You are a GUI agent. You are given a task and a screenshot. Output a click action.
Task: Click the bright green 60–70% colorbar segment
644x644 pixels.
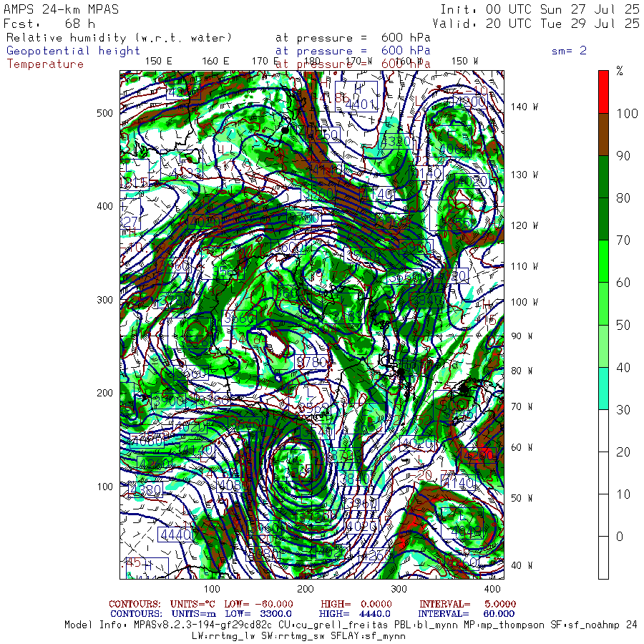603,261
